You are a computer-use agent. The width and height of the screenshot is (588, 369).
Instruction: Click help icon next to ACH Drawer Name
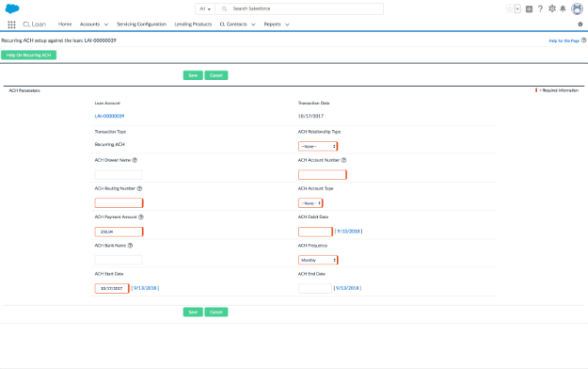pyautogui.click(x=135, y=160)
